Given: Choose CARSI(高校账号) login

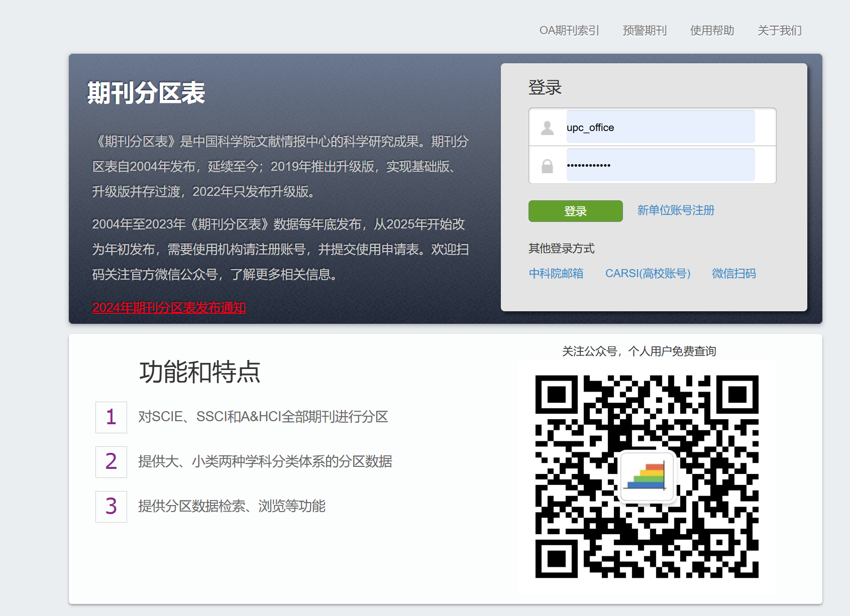Looking at the screenshot, I should tap(648, 274).
